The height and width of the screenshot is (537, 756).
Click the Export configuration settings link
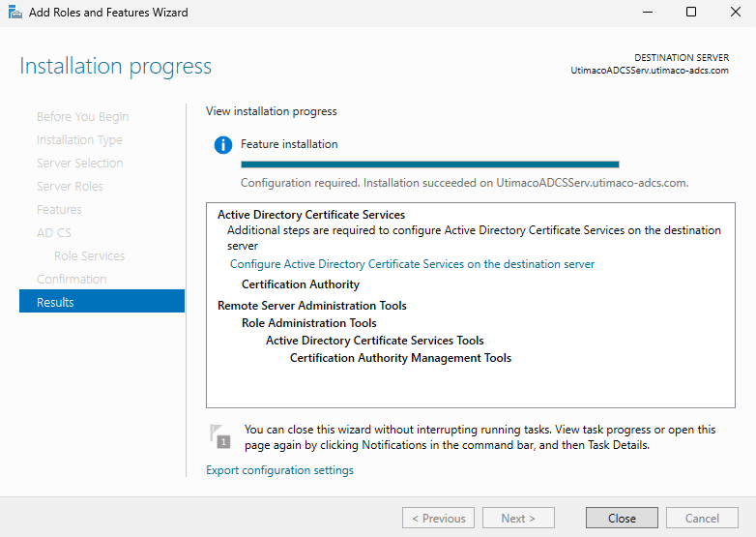(x=279, y=470)
